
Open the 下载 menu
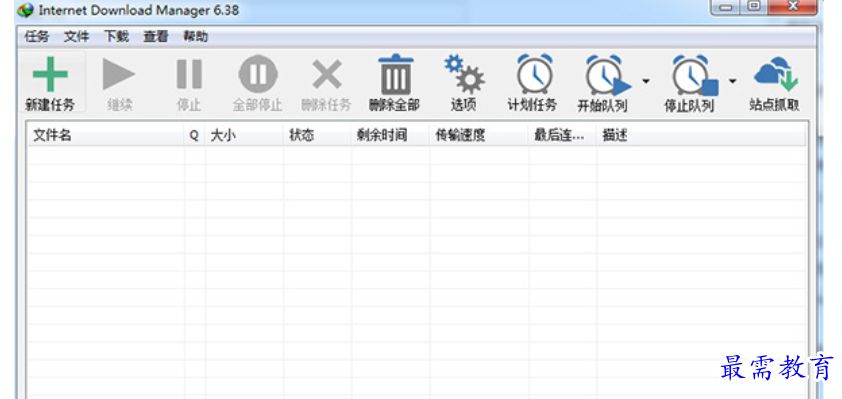pyautogui.click(x=116, y=37)
